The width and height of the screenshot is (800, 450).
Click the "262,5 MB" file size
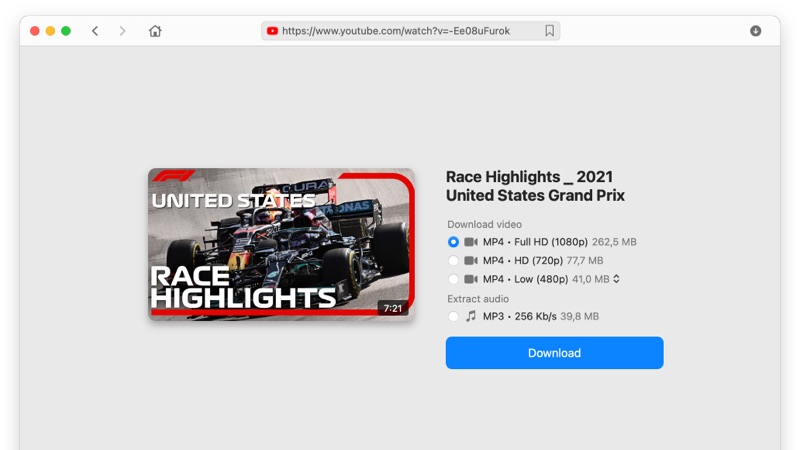pyautogui.click(x=614, y=242)
